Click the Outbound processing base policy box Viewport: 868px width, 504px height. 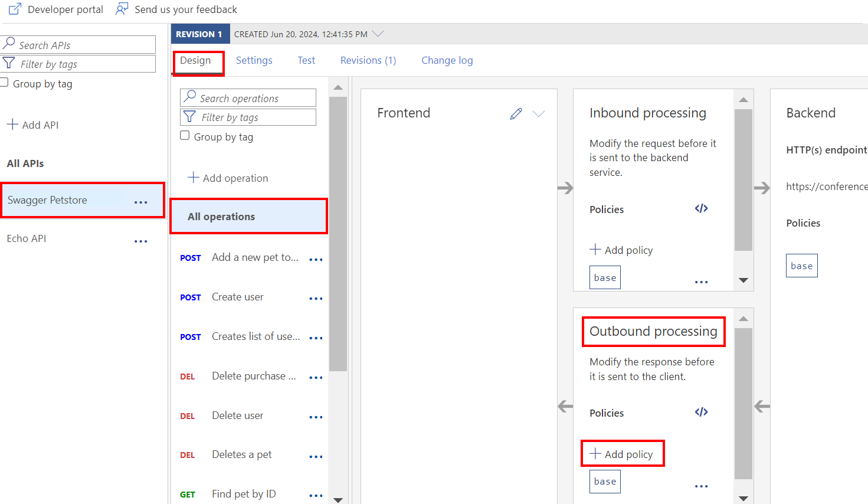[x=605, y=482]
